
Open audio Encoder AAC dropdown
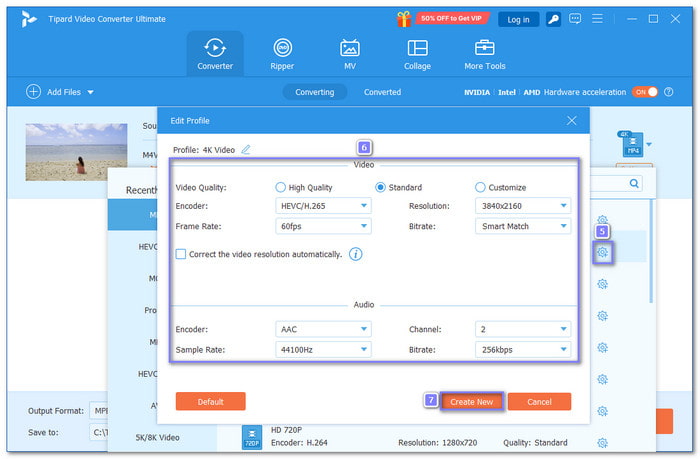coord(323,329)
